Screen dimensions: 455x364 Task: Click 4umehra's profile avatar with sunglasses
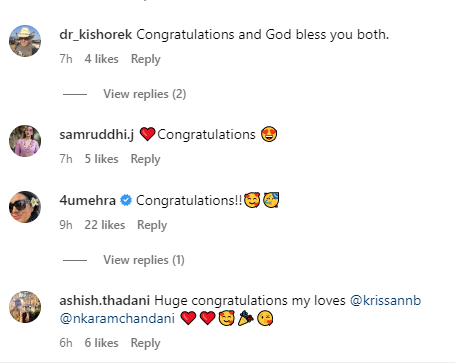click(x=25, y=207)
